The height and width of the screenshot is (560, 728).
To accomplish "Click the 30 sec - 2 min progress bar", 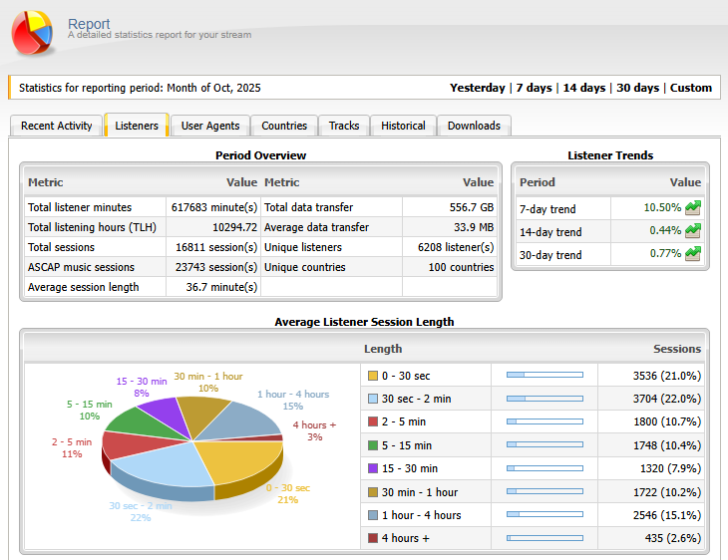I will (x=545, y=399).
